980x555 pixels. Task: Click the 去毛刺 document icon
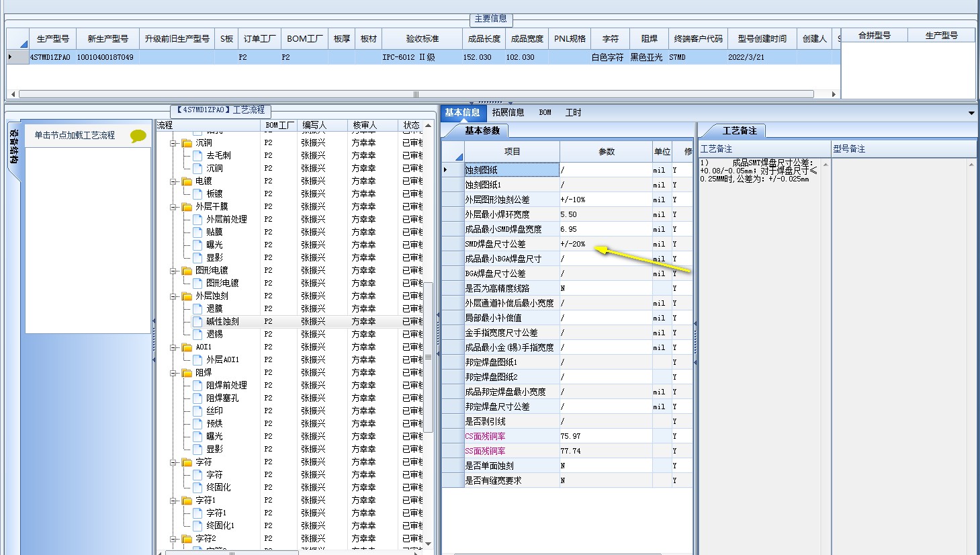pos(197,155)
